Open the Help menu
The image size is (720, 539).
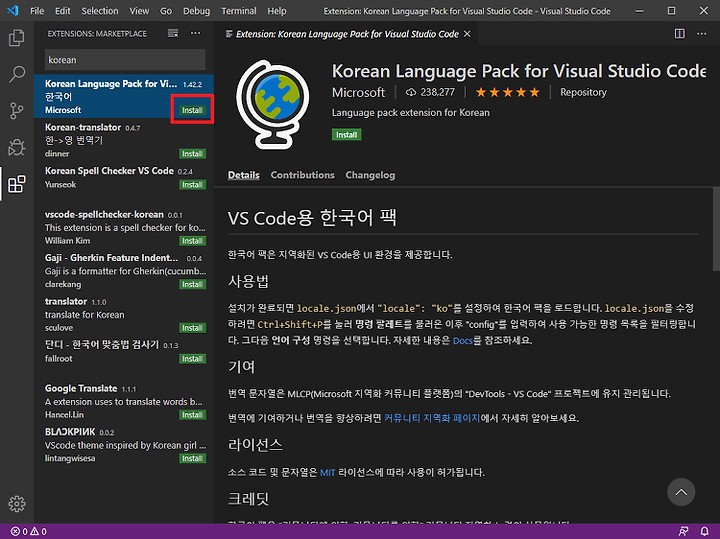click(276, 11)
